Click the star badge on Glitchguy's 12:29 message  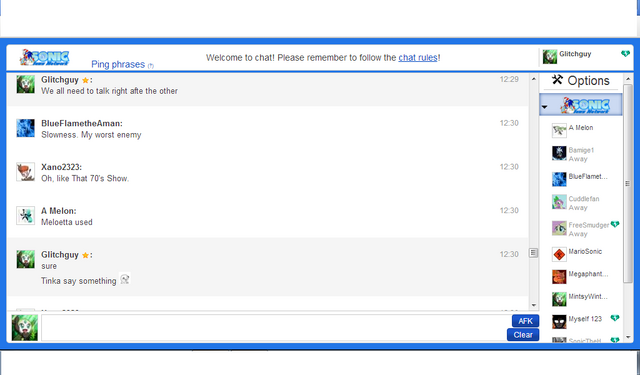point(85,80)
